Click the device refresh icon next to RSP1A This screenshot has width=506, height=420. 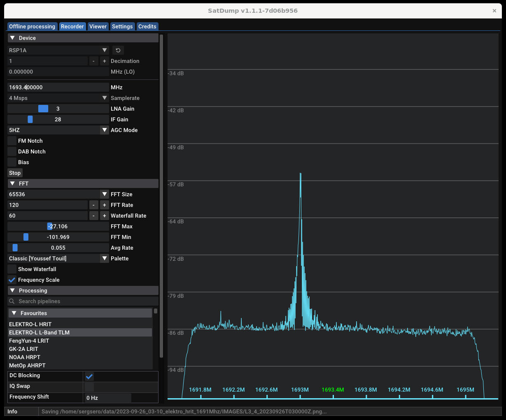pos(118,50)
